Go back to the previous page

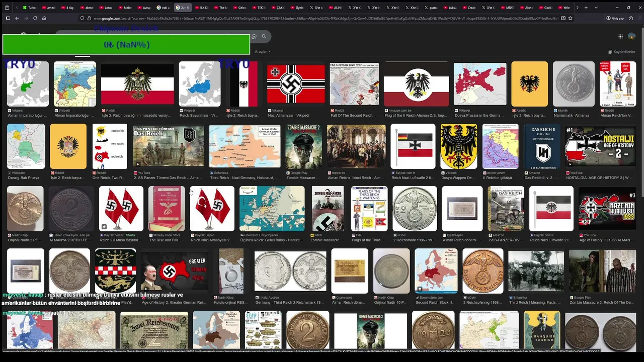point(17,18)
